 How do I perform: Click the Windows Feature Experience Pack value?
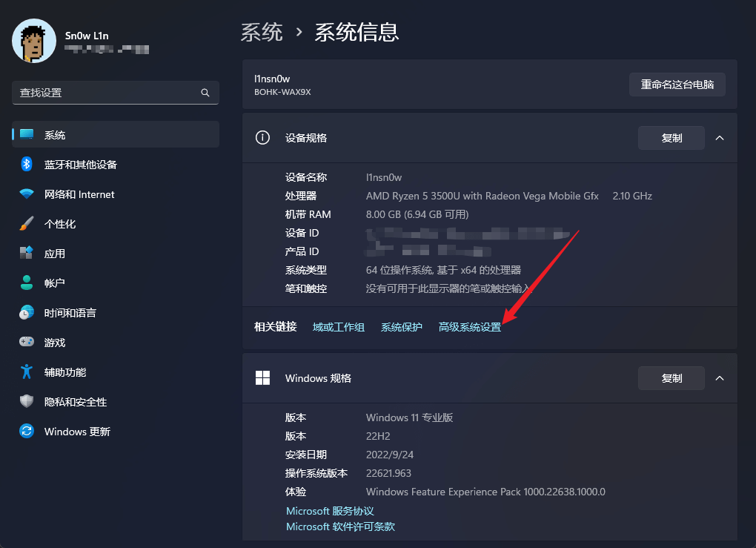(485, 492)
